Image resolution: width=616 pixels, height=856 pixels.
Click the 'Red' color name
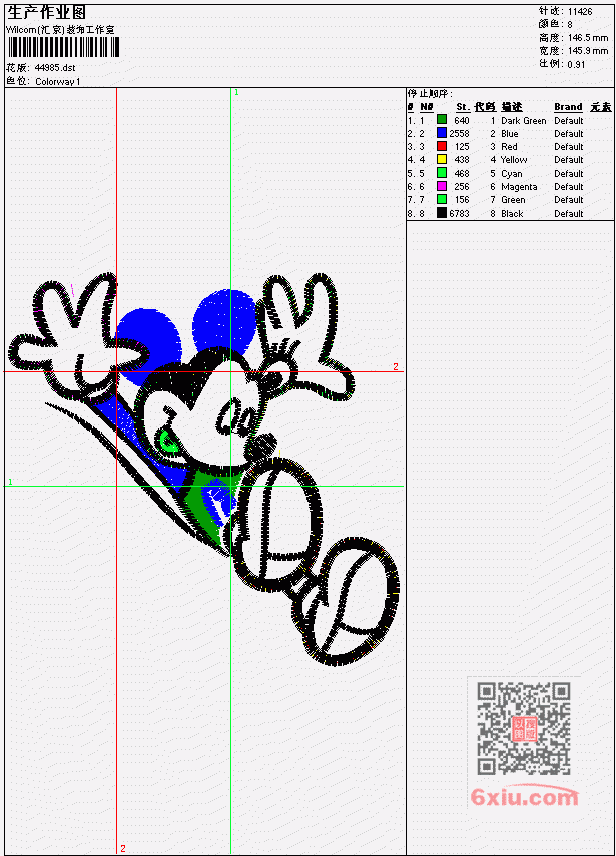click(x=509, y=147)
